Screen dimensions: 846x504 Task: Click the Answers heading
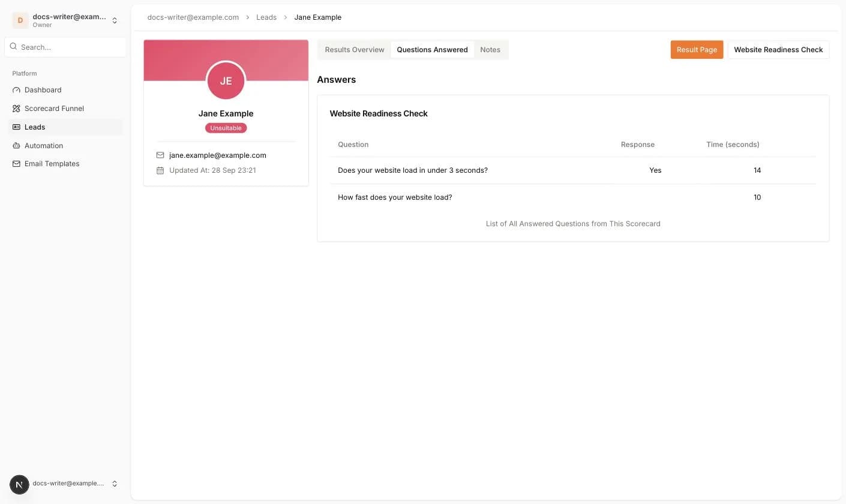(x=336, y=80)
